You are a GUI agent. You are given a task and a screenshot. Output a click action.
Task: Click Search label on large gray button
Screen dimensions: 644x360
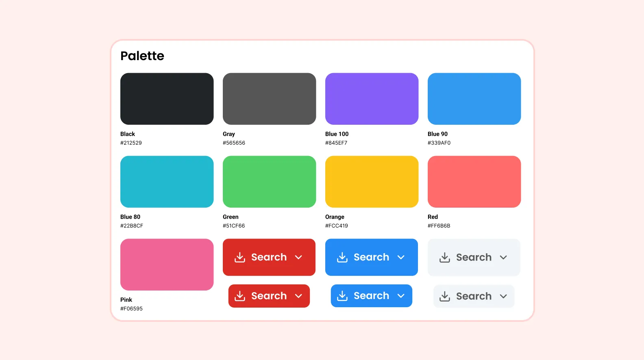click(474, 257)
